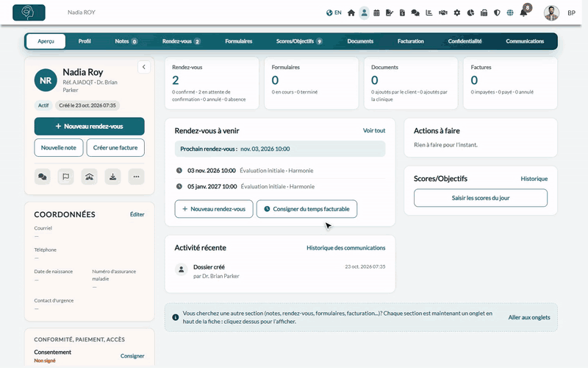Open Historique link in Scores/Objectifs

tap(534, 179)
